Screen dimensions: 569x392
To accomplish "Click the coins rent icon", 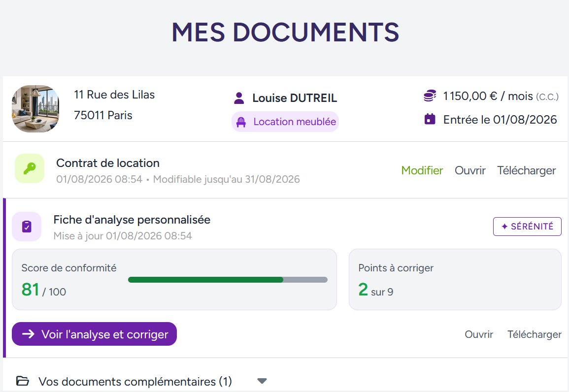I will [430, 96].
